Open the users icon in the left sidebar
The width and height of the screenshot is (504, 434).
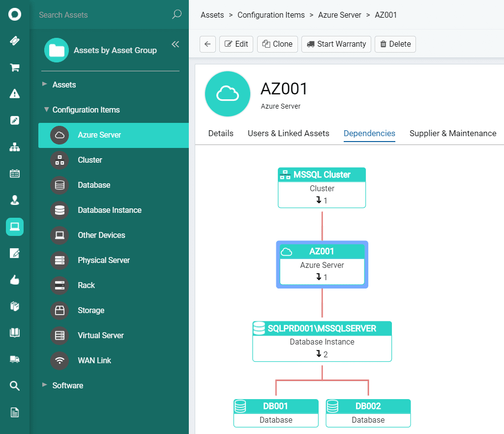[14, 200]
